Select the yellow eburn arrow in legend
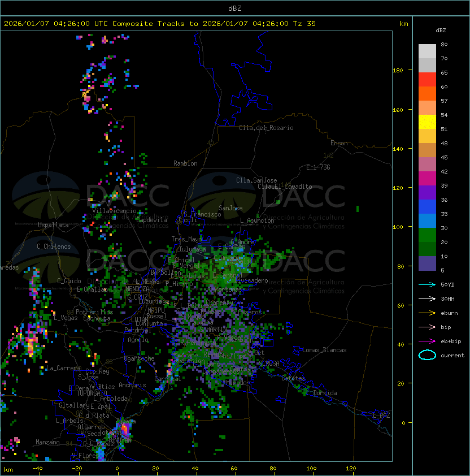Screen dimensions: 470x476 pyautogui.click(x=427, y=313)
